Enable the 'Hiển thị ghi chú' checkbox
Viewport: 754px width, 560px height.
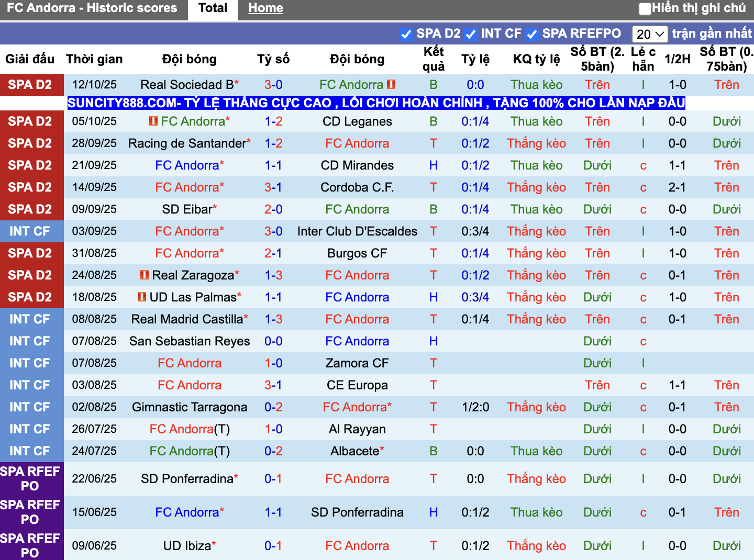point(645,8)
